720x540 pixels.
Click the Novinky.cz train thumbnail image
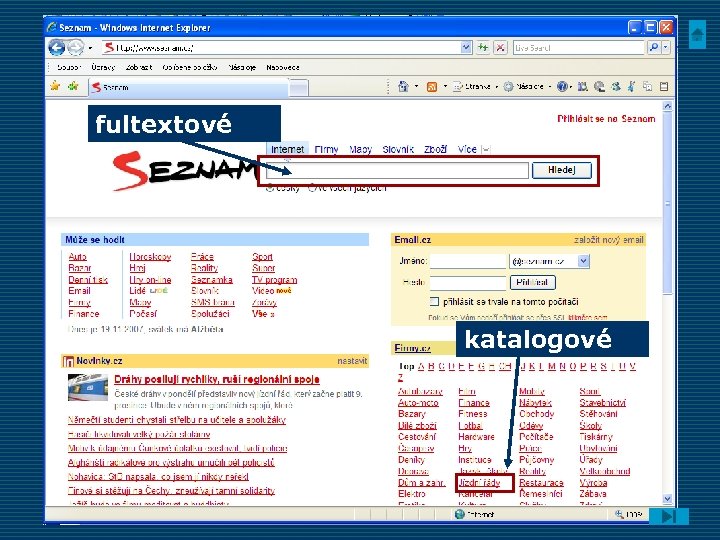tap(88, 387)
